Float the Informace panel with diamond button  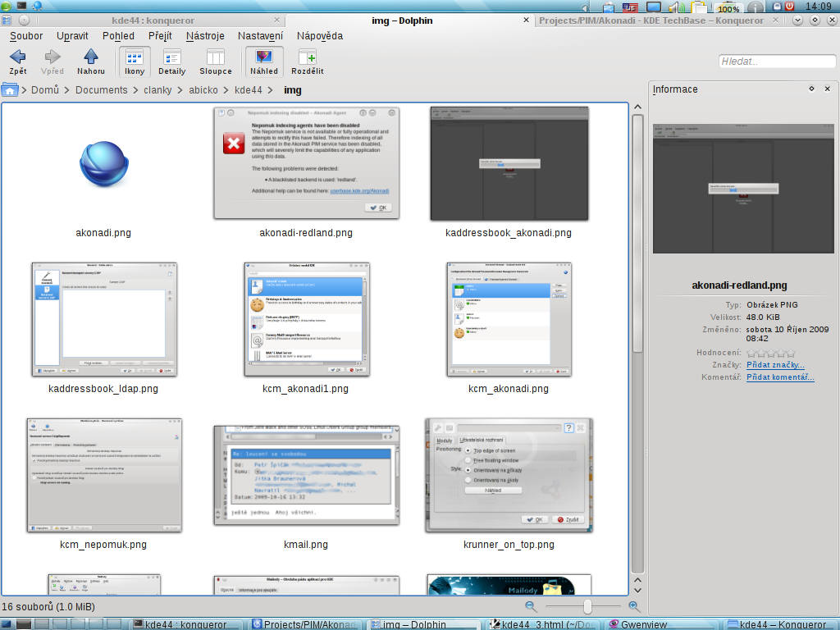811,89
